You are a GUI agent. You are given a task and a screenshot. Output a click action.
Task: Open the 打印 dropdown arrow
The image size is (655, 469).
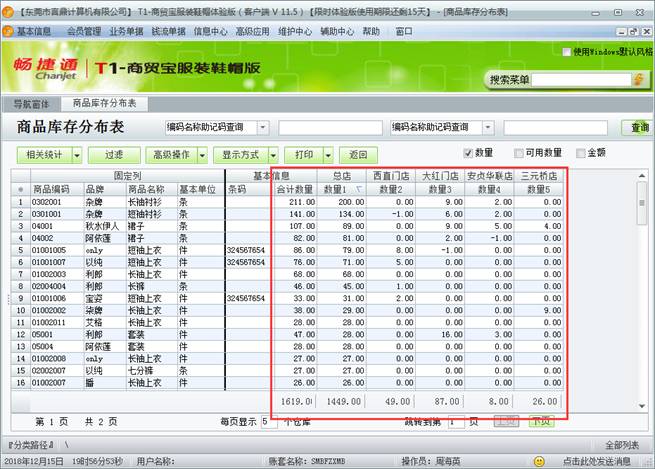[x=328, y=155]
